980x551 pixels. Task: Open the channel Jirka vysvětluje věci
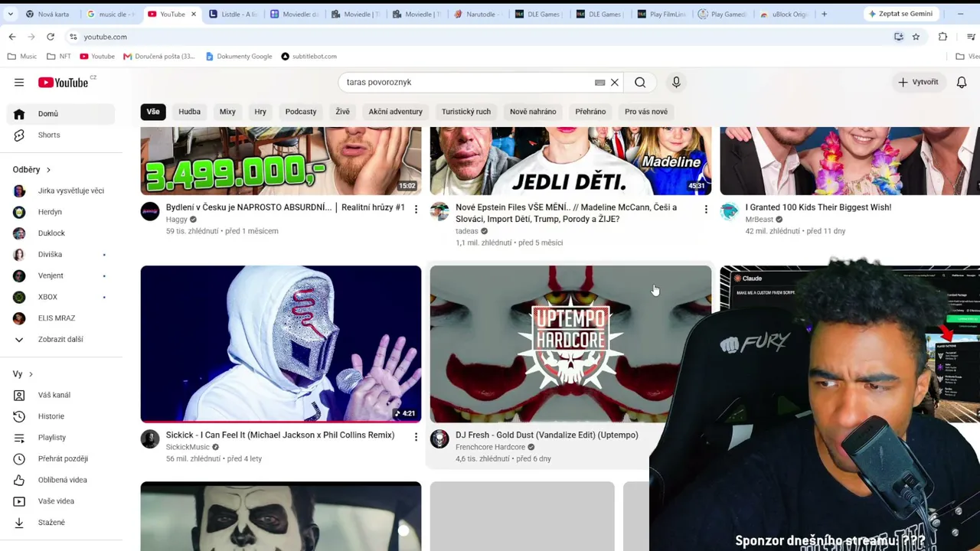click(61, 191)
